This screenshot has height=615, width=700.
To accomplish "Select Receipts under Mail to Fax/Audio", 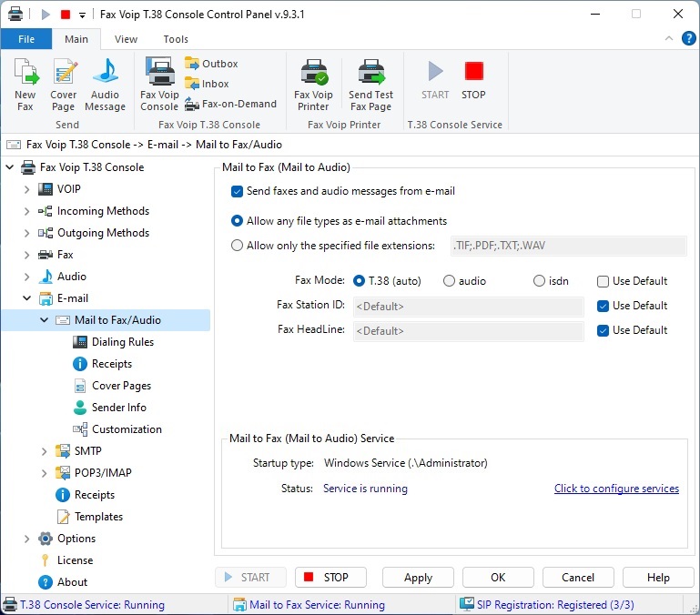I will tap(103, 364).
